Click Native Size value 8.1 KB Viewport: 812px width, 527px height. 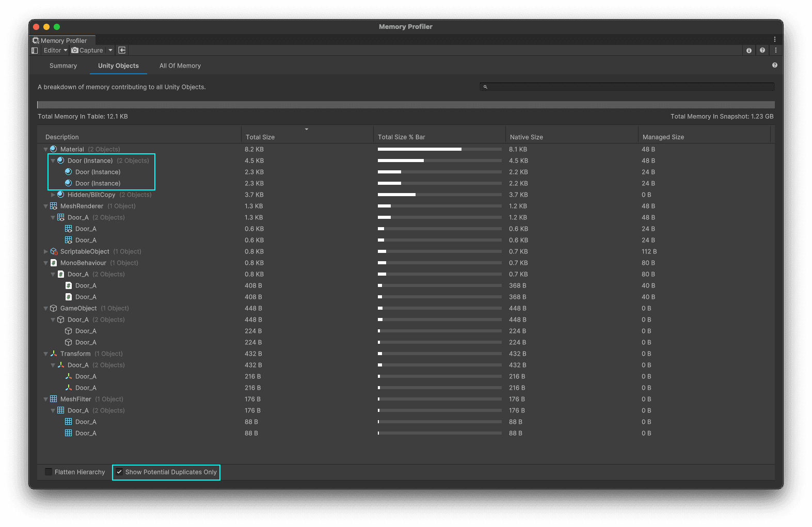pyautogui.click(x=518, y=150)
